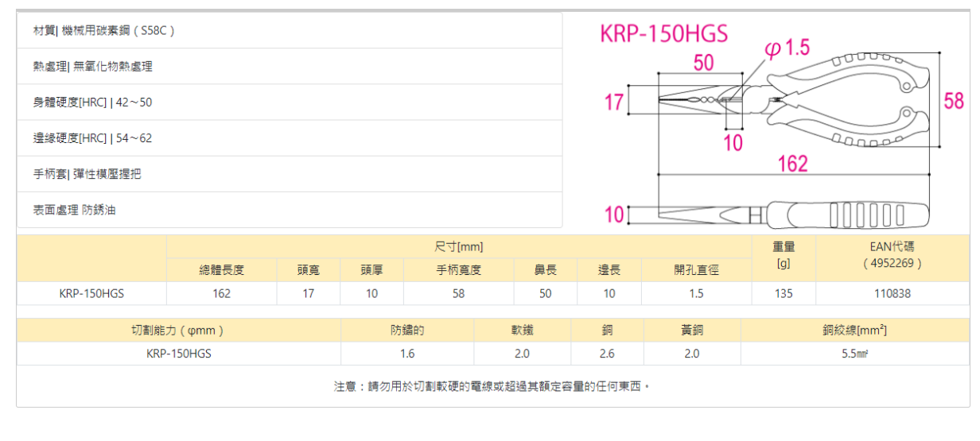The height and width of the screenshot is (441, 980).
Task: Select the 110838 EAN code value
Action: click(892, 293)
